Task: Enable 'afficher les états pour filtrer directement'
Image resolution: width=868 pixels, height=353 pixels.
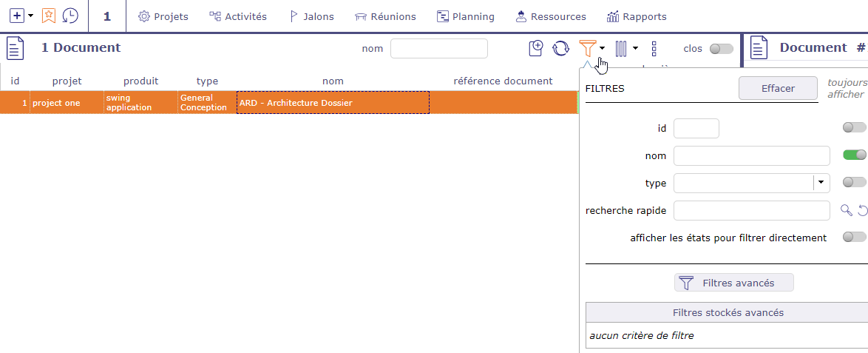Action: tap(854, 237)
